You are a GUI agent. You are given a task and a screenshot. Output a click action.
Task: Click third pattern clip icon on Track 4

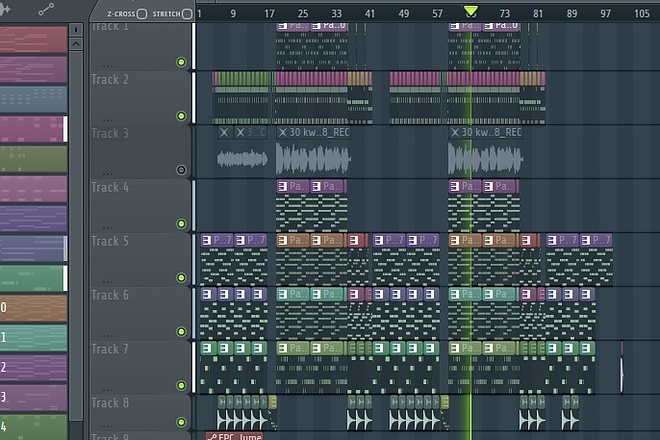(455, 186)
